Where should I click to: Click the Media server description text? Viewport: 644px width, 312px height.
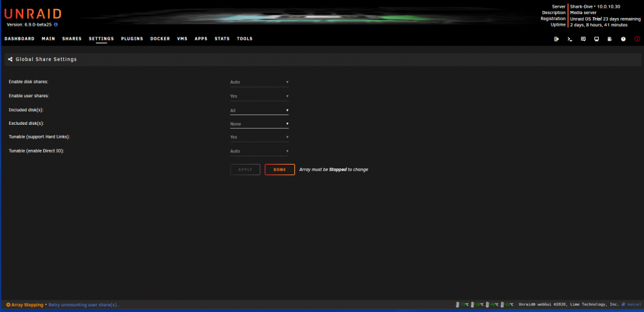pos(583,13)
